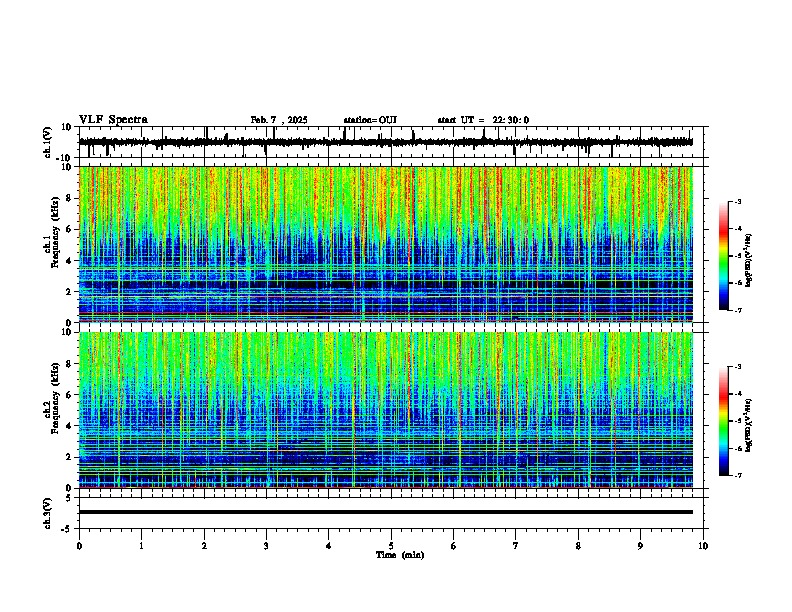792x612 pixels.
Task: Select the ch.1 'Frequency (kHz)' axis label
Action: (x=55, y=232)
